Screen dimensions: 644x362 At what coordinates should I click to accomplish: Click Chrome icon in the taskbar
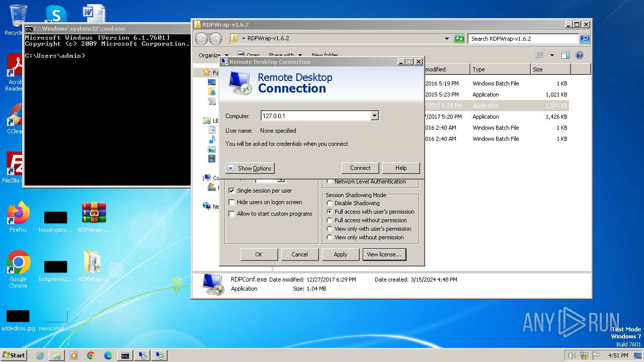point(91,355)
